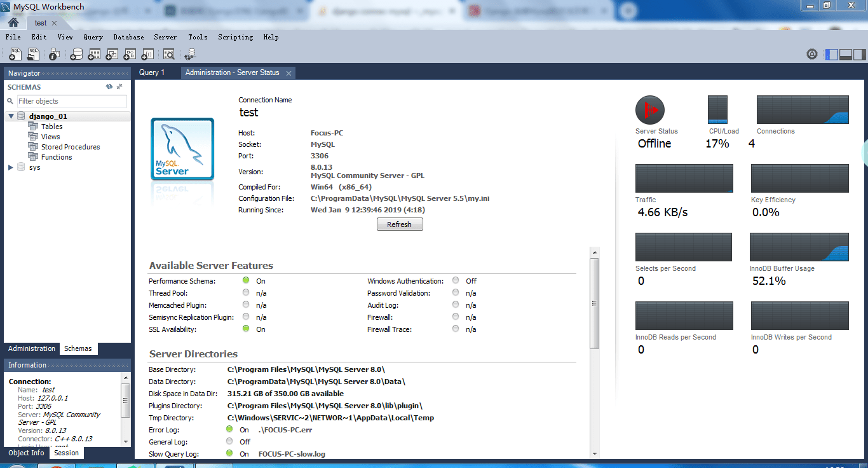Create a new SQL tab icon
Image resolution: width=868 pixels, height=468 pixels.
[x=15, y=55]
